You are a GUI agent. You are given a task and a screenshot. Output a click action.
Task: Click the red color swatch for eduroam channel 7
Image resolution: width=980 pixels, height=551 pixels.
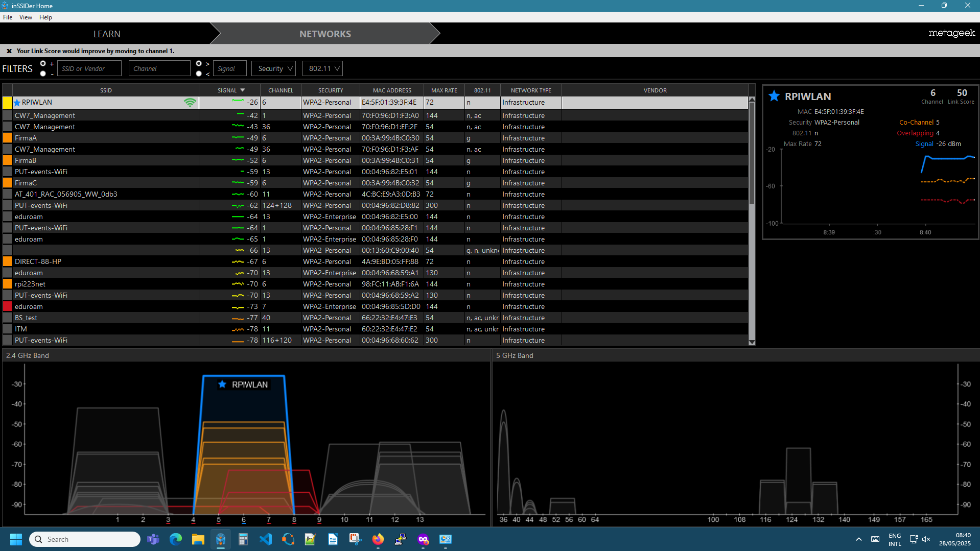pyautogui.click(x=7, y=306)
